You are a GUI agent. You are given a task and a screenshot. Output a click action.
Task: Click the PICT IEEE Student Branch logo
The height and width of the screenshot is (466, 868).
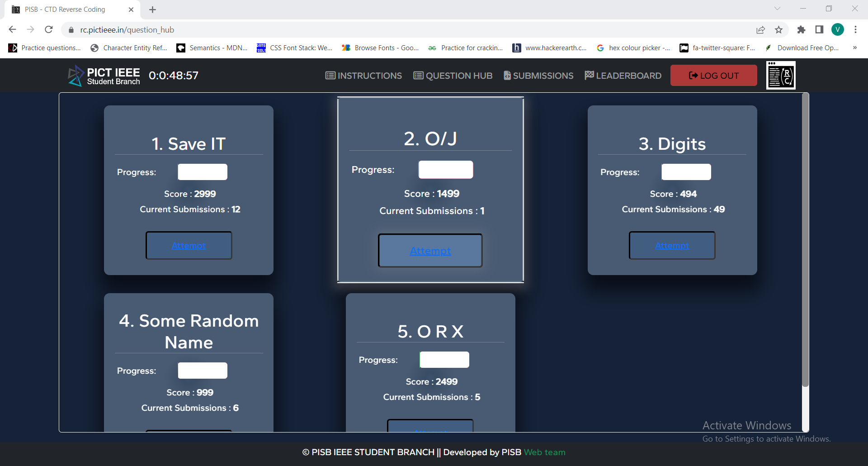[104, 76]
